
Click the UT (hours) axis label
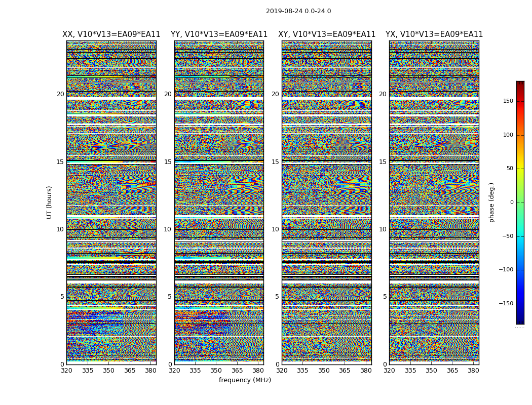point(49,202)
